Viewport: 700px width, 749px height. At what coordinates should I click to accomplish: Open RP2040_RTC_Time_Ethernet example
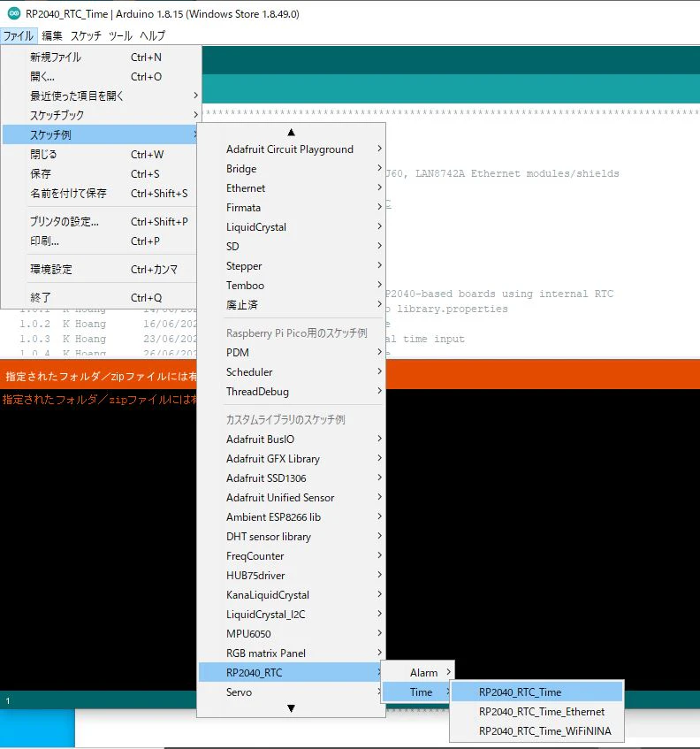(537, 712)
